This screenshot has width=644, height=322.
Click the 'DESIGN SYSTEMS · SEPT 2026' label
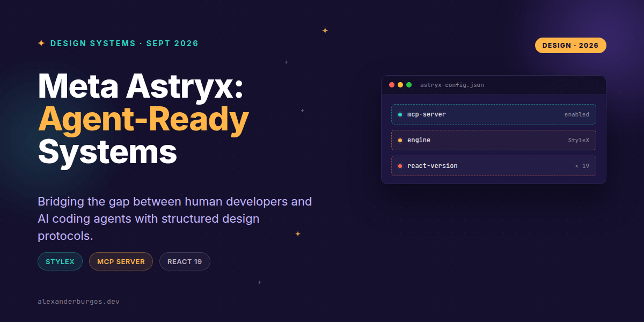tap(125, 43)
